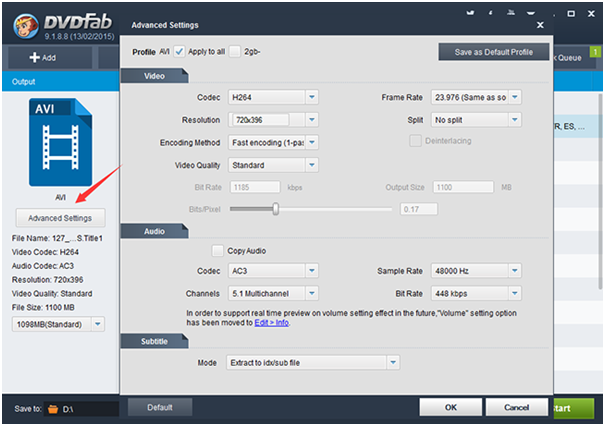
Task: Click the green task queue count badge
Action: pyautogui.click(x=595, y=51)
